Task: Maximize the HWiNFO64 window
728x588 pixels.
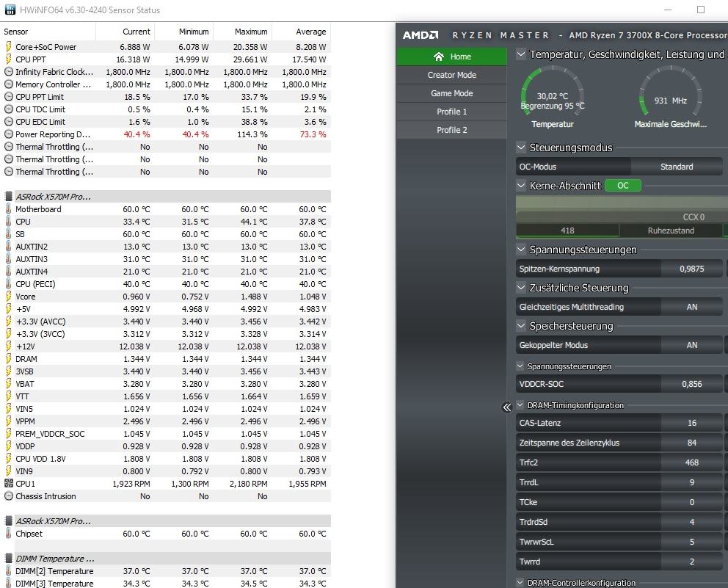Action: [x=701, y=10]
